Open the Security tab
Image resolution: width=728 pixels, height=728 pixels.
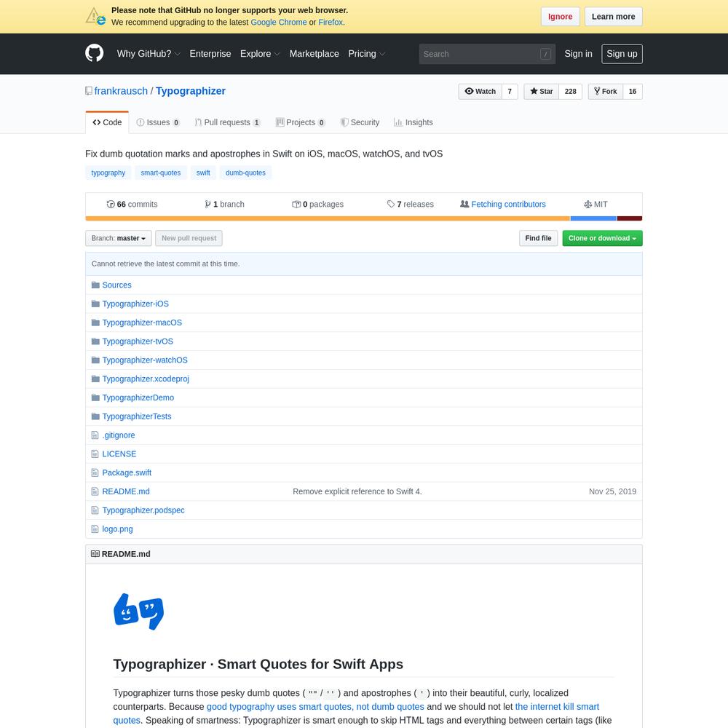[x=360, y=122]
